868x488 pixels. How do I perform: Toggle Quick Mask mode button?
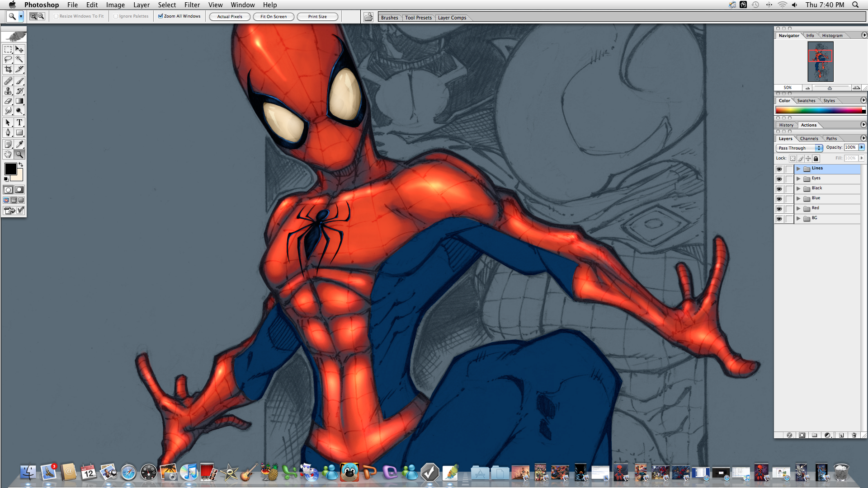tap(19, 190)
